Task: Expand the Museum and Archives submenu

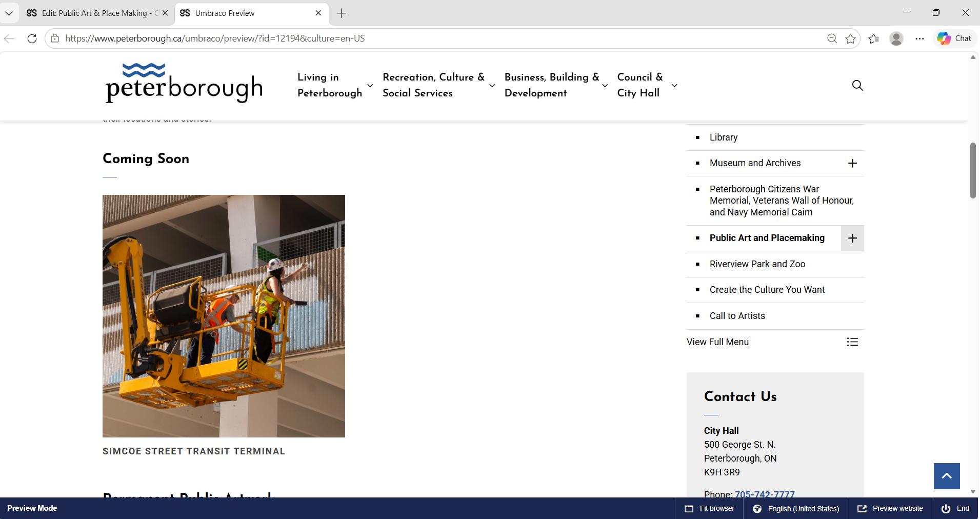Action: (x=852, y=163)
